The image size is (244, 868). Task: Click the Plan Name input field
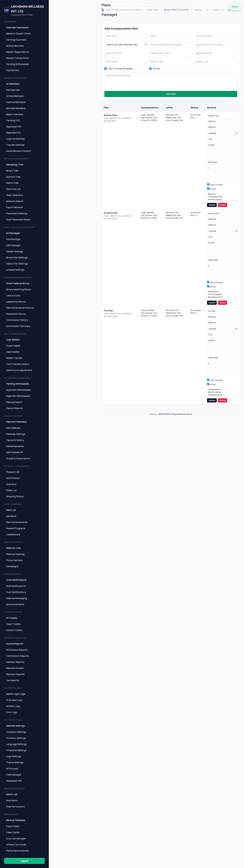pos(126,36)
